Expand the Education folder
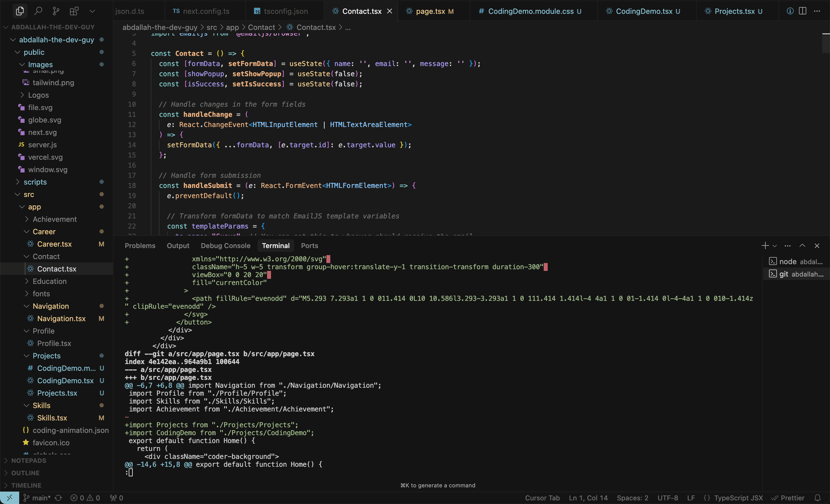This screenshot has width=830, height=504. tap(49, 281)
